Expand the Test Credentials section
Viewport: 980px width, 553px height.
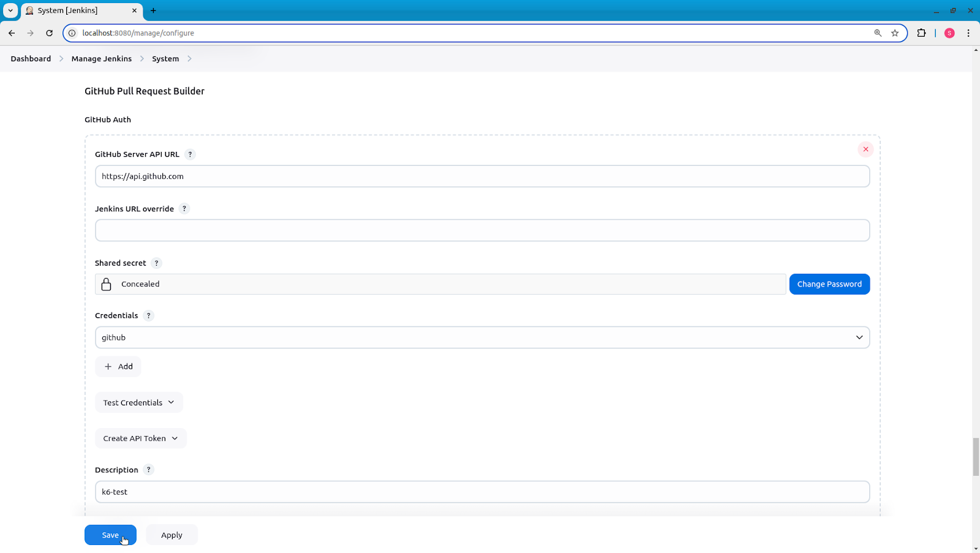[x=139, y=402]
